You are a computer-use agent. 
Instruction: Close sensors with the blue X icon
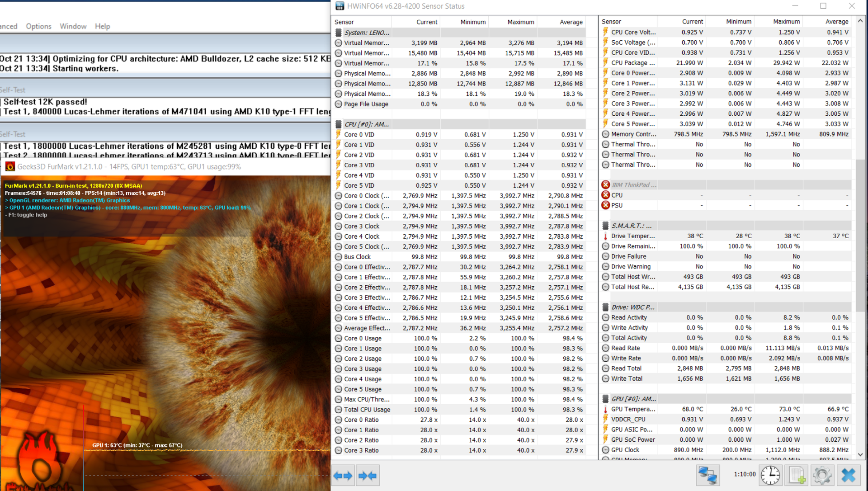(848, 476)
